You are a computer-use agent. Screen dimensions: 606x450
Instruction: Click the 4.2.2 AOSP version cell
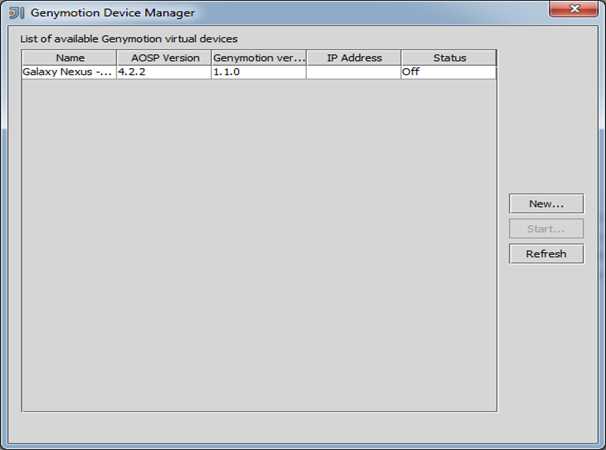pyautogui.click(x=164, y=72)
